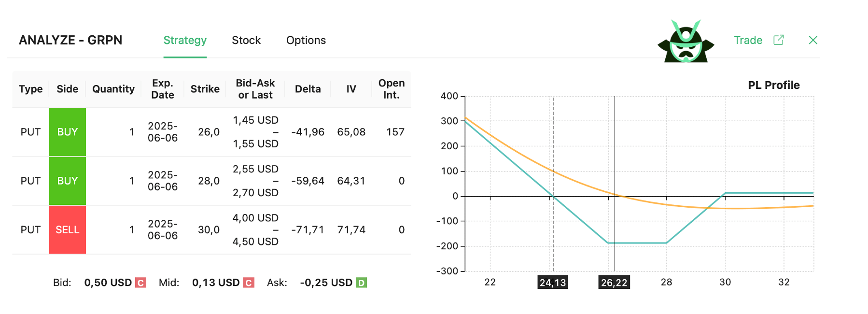The width and height of the screenshot is (868, 314).
Task: Click the Strike column header
Action: (x=205, y=89)
